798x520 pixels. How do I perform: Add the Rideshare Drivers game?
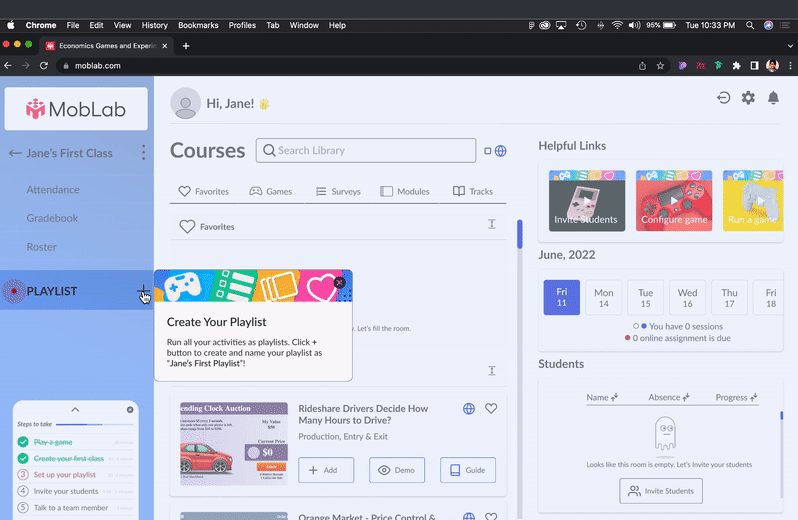(x=326, y=470)
